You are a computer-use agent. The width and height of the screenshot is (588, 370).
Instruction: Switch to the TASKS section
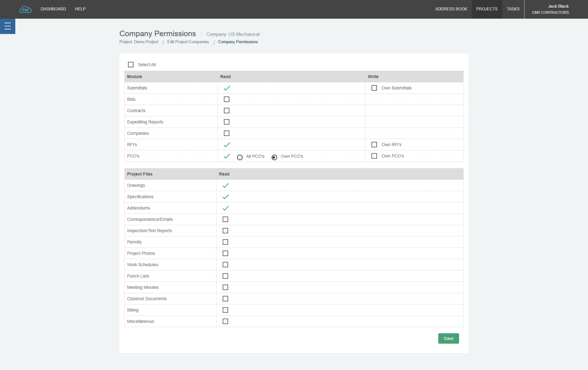[x=513, y=9]
